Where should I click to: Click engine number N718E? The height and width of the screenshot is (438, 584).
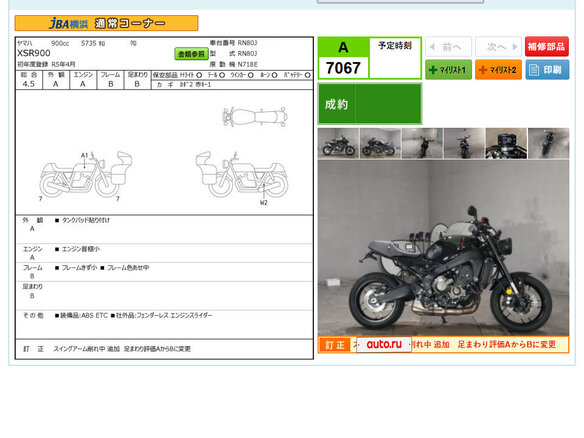[248, 64]
